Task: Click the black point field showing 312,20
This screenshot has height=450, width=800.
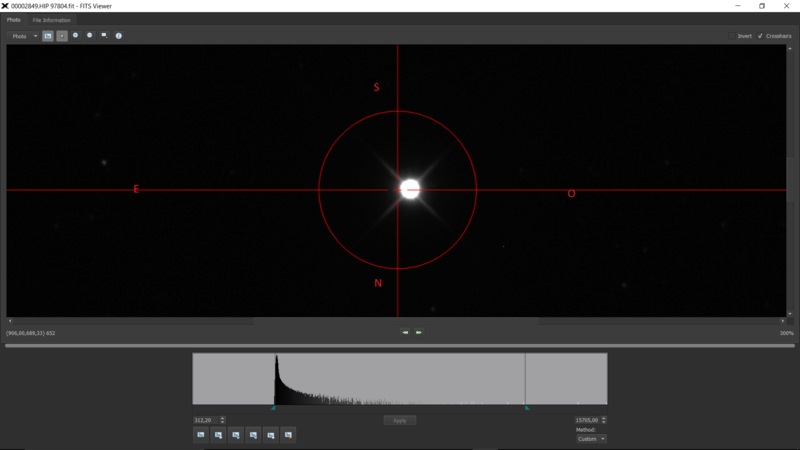Action: point(206,420)
